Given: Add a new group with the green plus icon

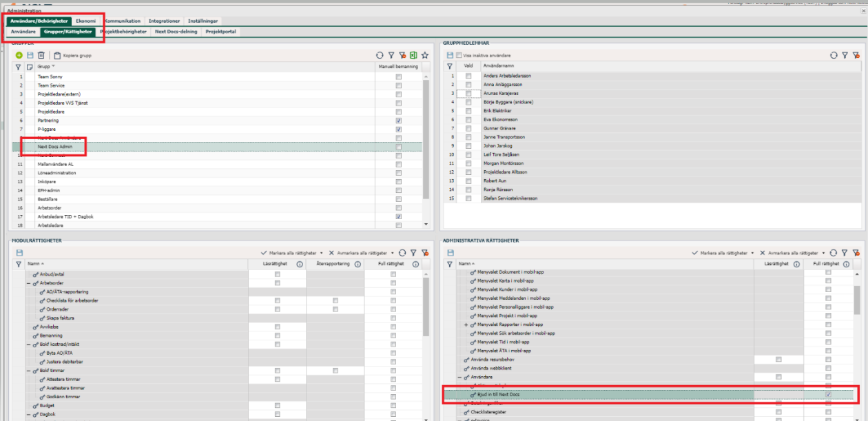Looking at the screenshot, I should click(x=19, y=55).
